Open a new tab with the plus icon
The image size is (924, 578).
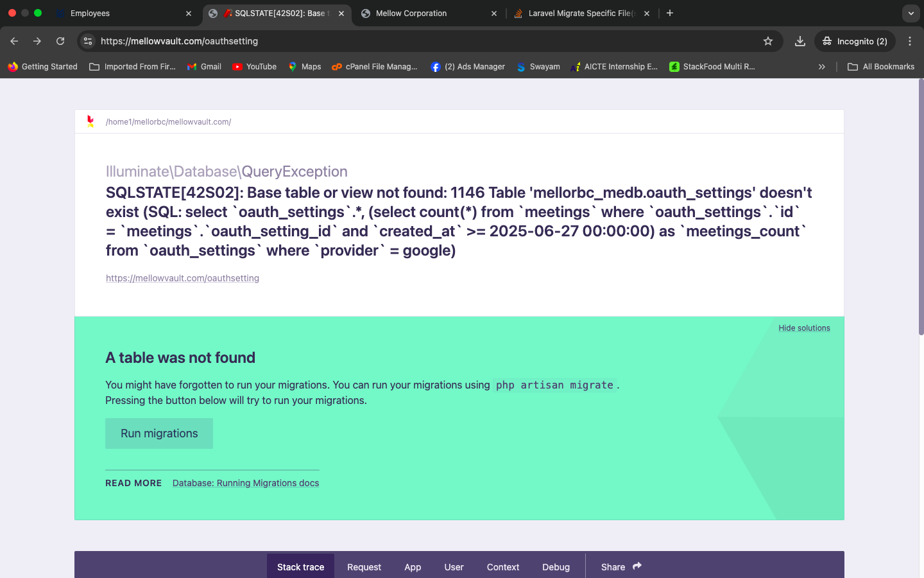[670, 13]
